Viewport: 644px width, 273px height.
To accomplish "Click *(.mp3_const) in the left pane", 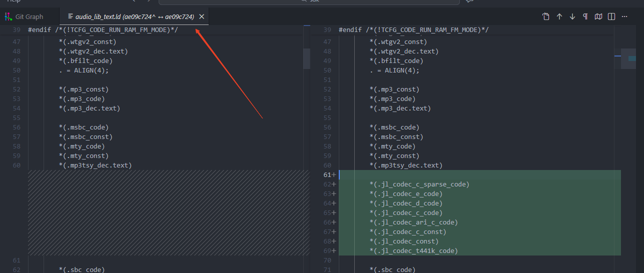I will tap(84, 89).
